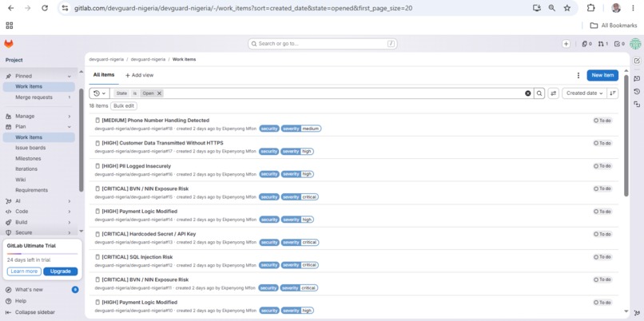Viewport: 644px width, 321px height.
Task: Expand the Build sidebar section
Action: [38, 222]
